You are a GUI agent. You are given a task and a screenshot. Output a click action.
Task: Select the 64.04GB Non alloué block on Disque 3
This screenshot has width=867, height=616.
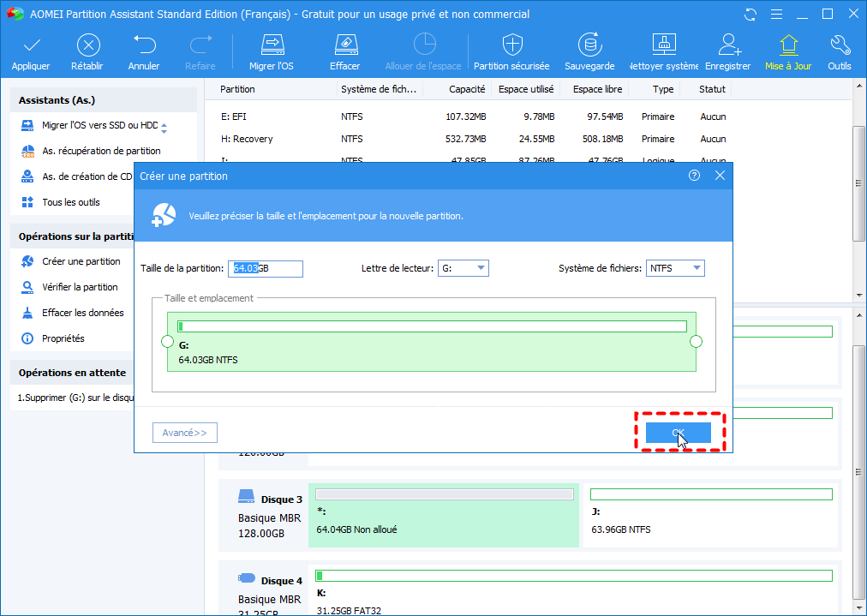pos(444,515)
